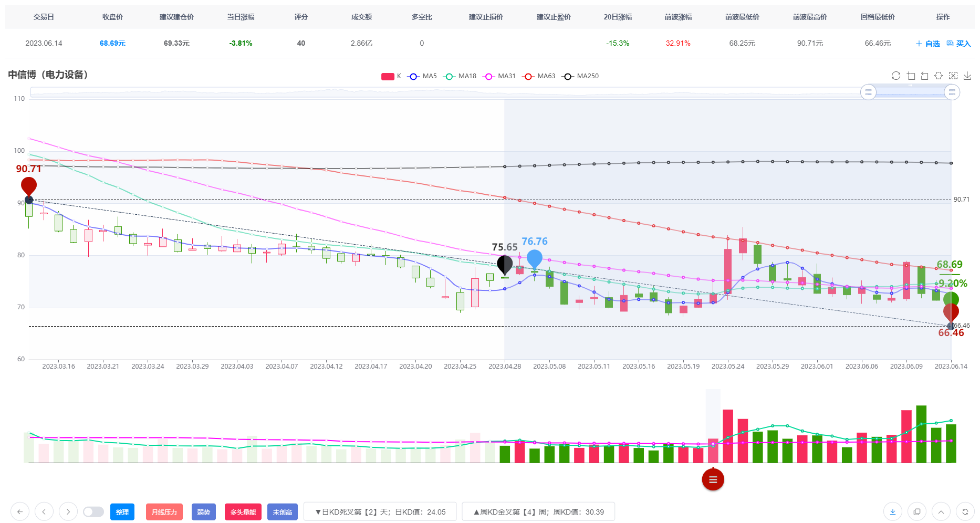Click the 日KD死叉 status box

click(380, 512)
